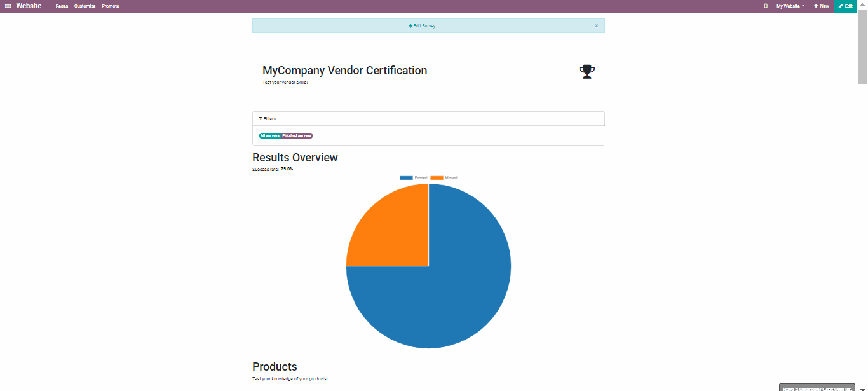Click the trophy certification icon
868x391 pixels.
pos(587,71)
